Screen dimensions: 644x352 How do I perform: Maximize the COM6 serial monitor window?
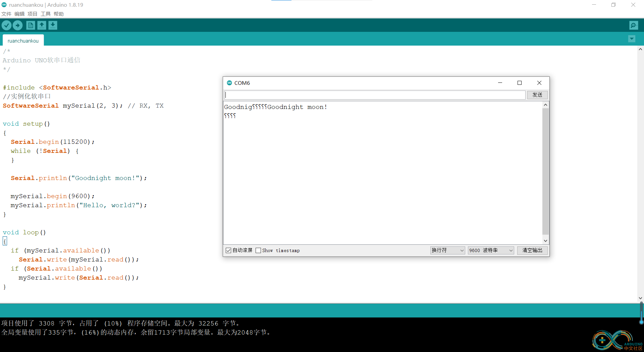tap(520, 83)
